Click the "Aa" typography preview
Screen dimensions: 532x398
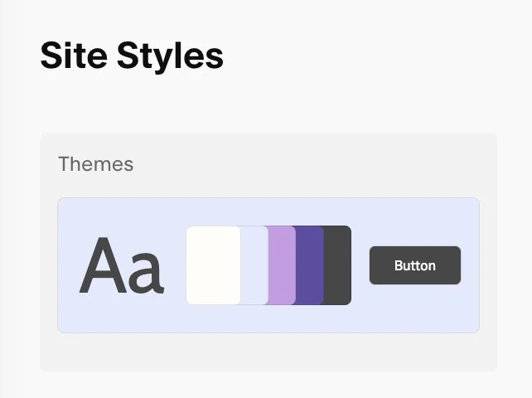point(122,267)
